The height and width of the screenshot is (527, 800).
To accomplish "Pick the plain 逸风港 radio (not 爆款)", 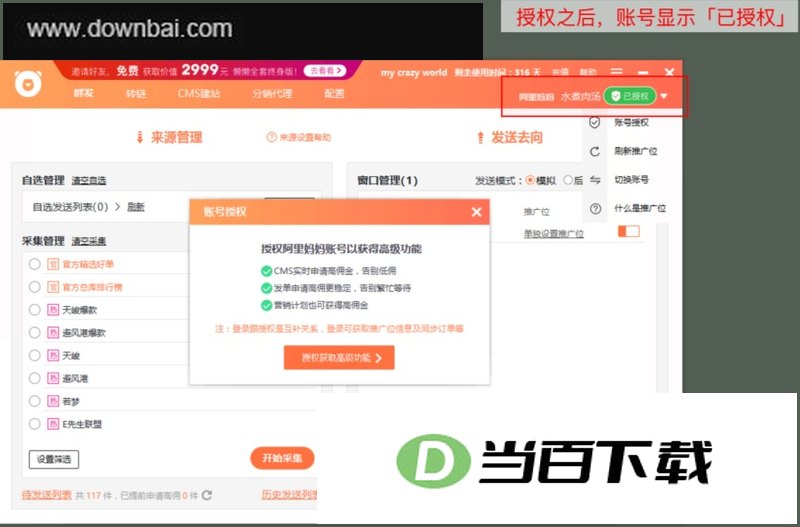I will (x=35, y=378).
